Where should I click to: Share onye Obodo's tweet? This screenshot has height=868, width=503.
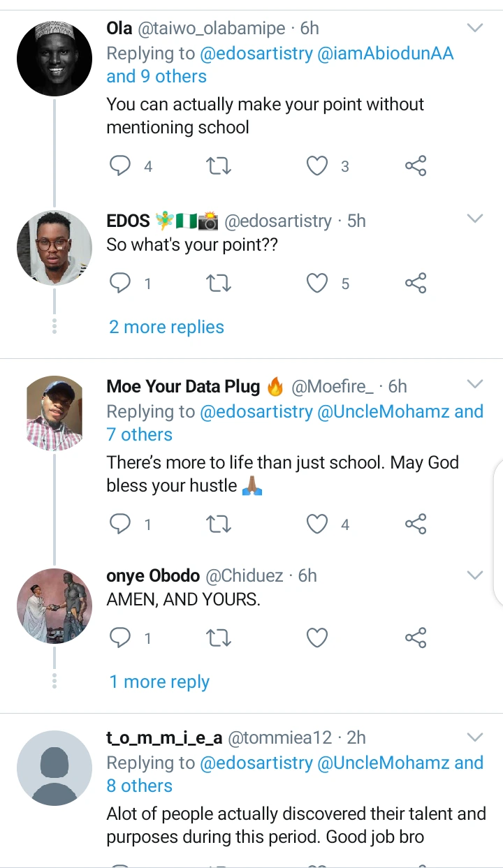tap(416, 638)
